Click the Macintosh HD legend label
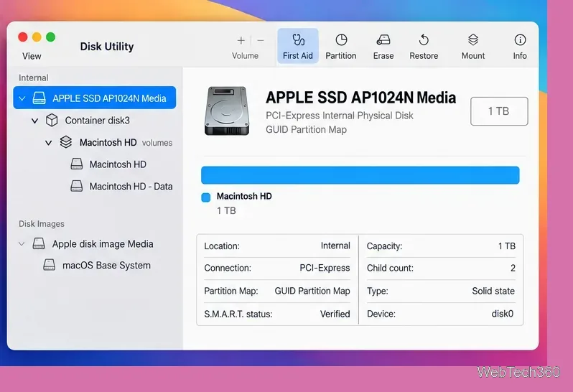This screenshot has height=392, width=573. pos(244,196)
